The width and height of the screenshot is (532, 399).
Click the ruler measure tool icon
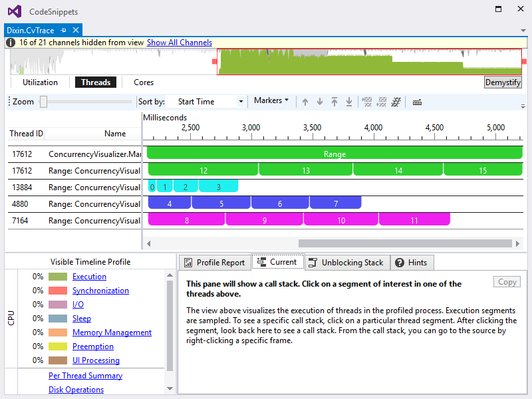(417, 102)
